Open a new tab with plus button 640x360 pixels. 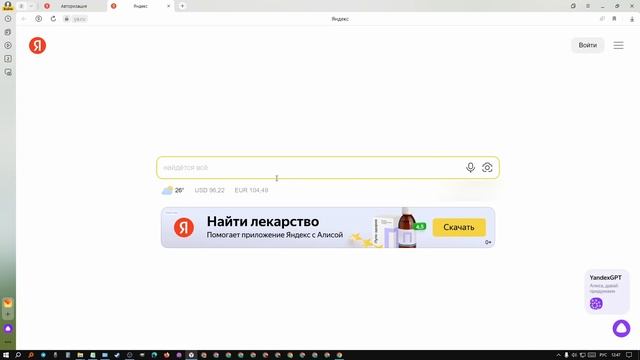pyautogui.click(x=182, y=6)
